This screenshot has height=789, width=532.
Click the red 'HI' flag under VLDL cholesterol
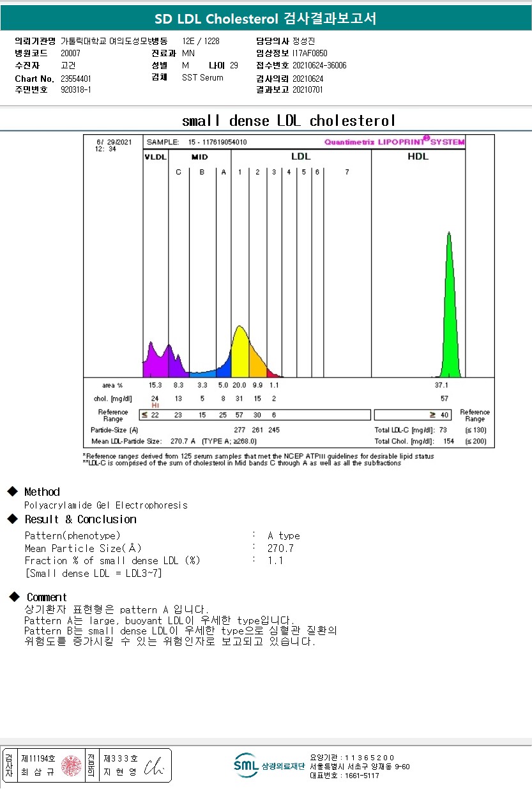click(155, 406)
